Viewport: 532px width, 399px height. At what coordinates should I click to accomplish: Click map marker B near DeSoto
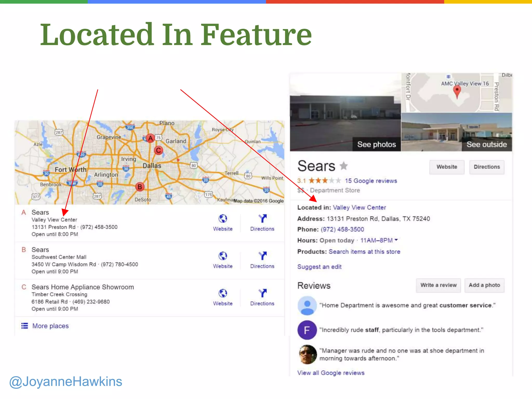click(x=140, y=187)
